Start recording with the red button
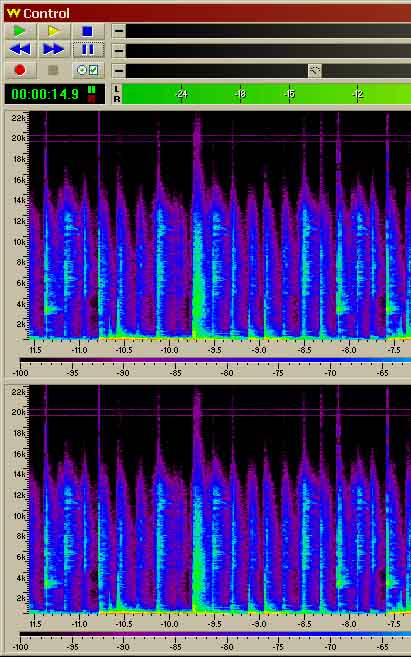Screen dimensions: 411x657 tap(20, 70)
